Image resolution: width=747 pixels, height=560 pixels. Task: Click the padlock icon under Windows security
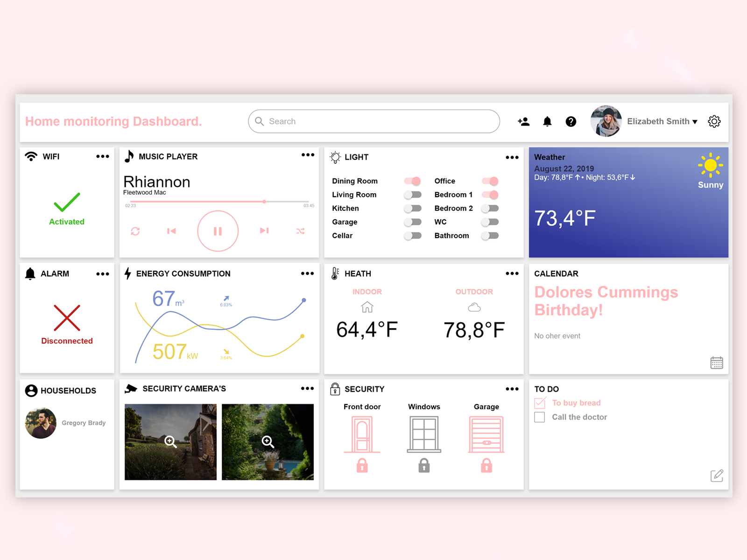[x=423, y=465]
